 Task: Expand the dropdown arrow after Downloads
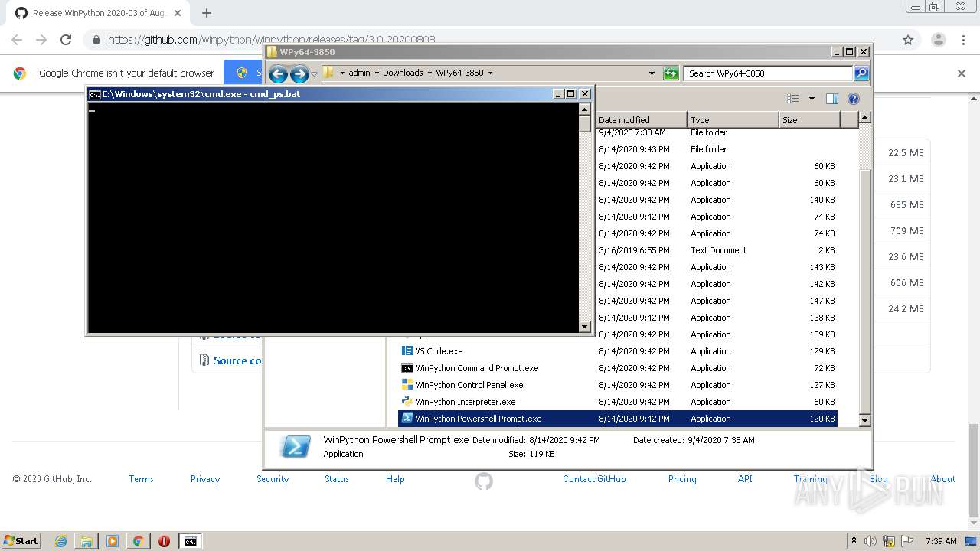(x=430, y=73)
